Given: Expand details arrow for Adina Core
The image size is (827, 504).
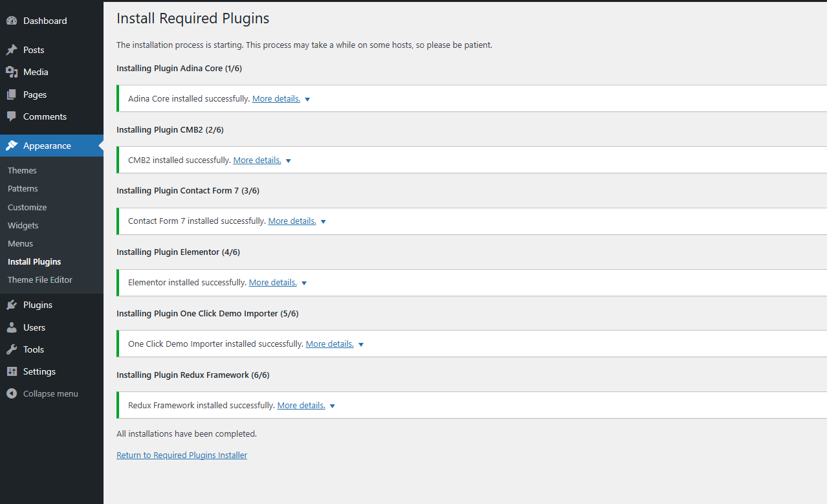Looking at the screenshot, I should click(307, 100).
